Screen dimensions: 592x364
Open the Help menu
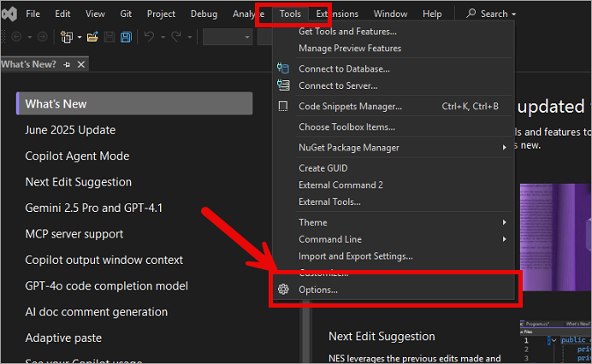[432, 14]
